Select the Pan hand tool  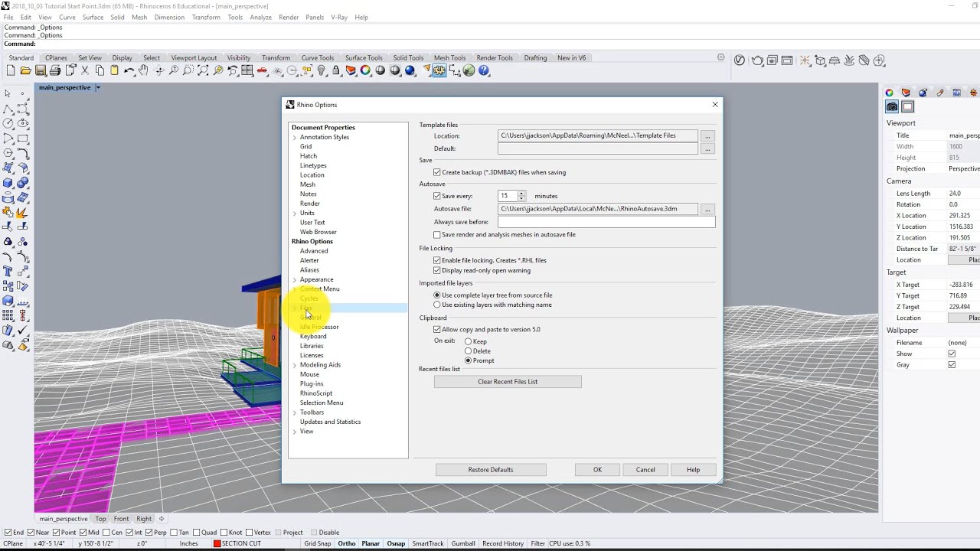(x=143, y=70)
